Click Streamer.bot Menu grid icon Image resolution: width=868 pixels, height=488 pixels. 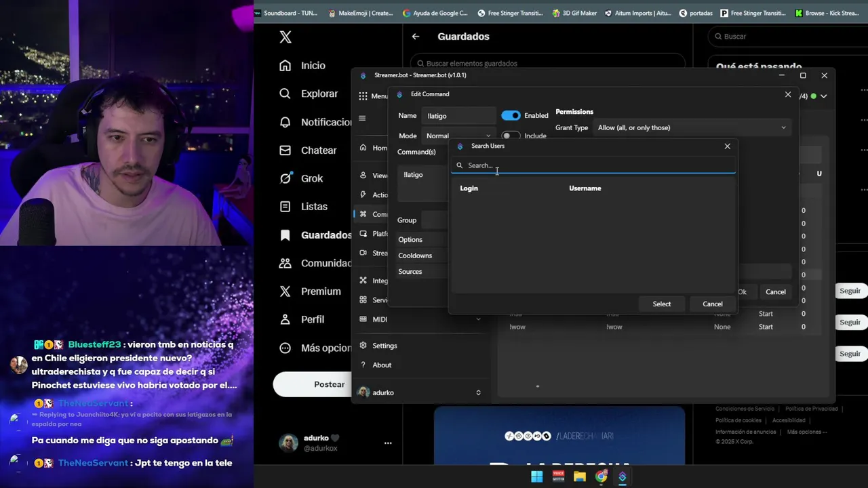coord(363,96)
